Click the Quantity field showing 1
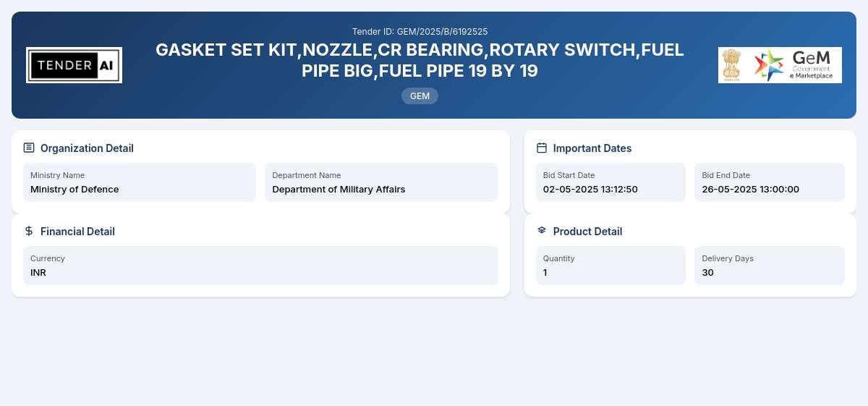 coord(610,266)
